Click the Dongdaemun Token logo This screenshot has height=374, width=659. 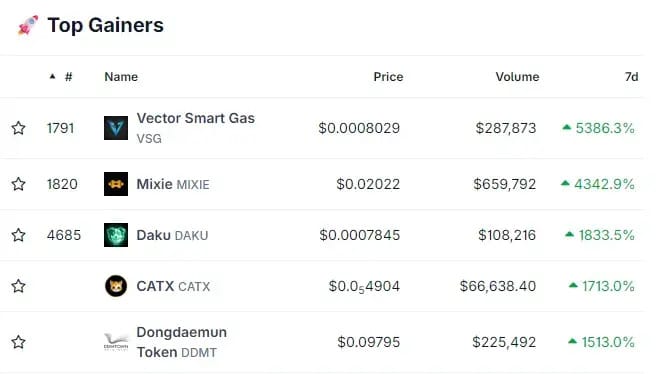pyautogui.click(x=116, y=342)
